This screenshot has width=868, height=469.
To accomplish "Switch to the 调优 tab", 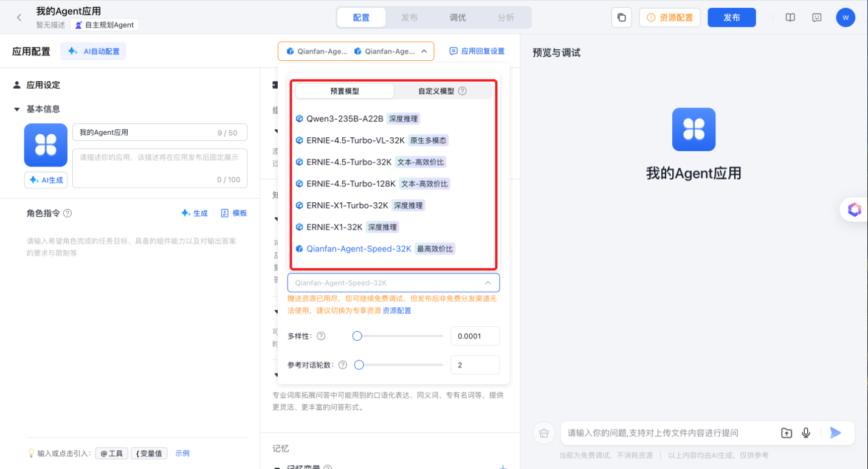I will point(457,18).
